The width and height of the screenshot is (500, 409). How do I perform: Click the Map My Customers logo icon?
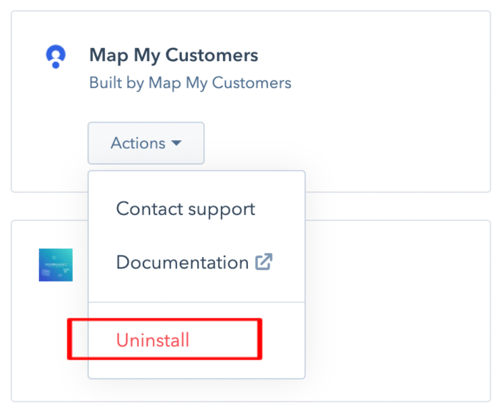coord(56,56)
